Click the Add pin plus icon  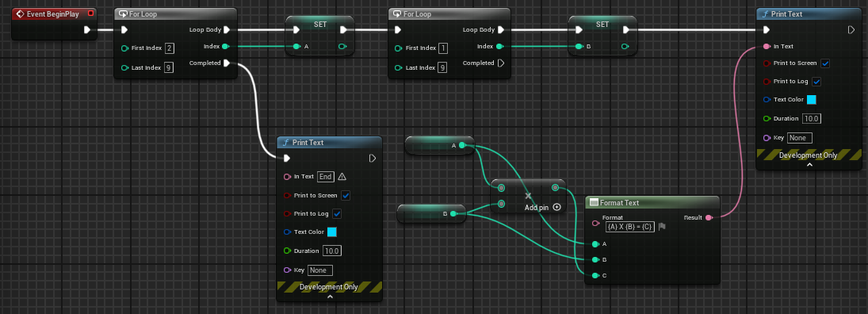tap(557, 208)
